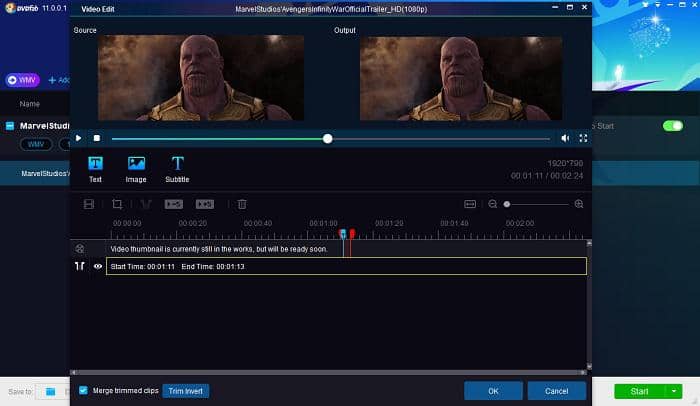Click the 00:02:00 ruler mark
This screenshot has height=406, width=700.
point(520,223)
